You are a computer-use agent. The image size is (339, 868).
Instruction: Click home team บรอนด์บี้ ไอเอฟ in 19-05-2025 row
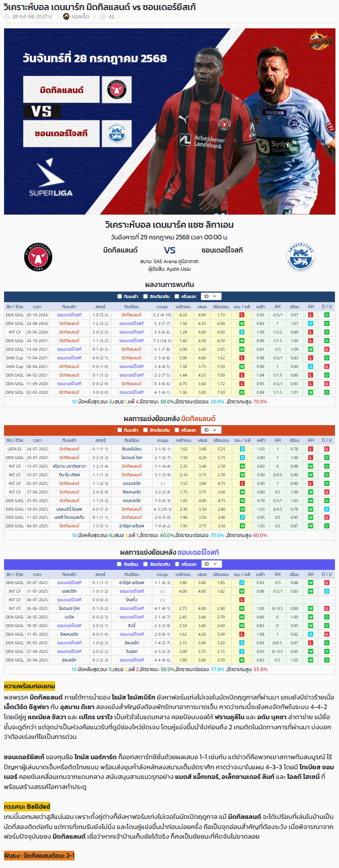(x=69, y=509)
